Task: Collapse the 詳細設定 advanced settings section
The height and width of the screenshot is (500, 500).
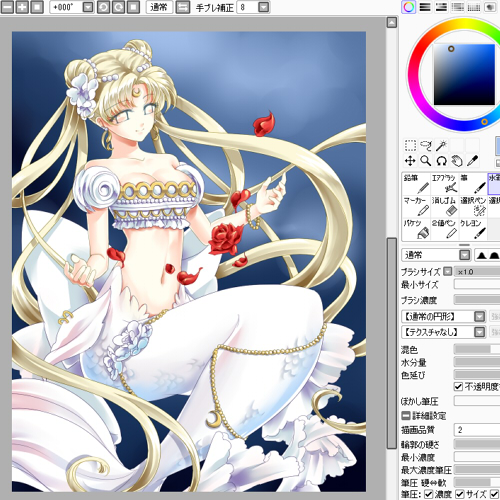Action: [406, 416]
